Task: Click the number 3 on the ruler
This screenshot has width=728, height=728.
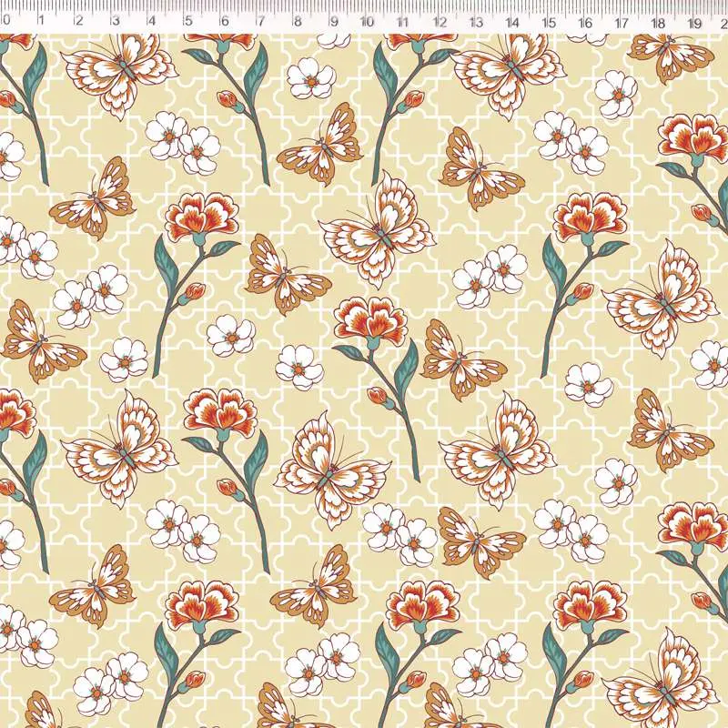Action: [x=115, y=21]
